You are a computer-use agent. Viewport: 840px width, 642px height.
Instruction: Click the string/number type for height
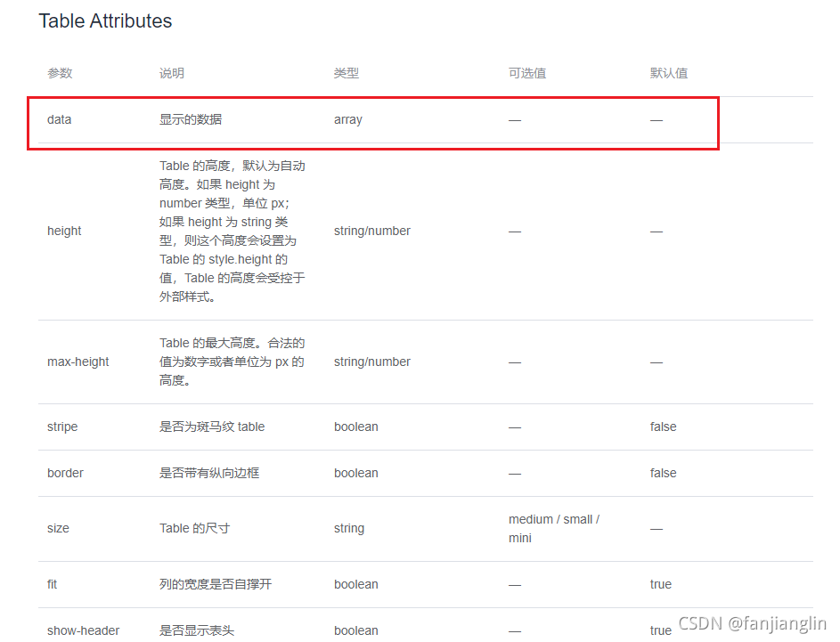pos(371,231)
